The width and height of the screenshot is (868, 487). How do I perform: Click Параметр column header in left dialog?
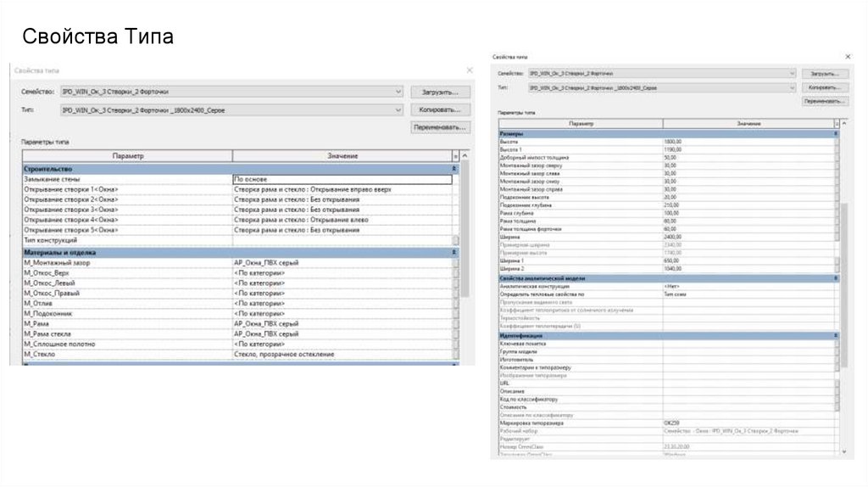(127, 156)
